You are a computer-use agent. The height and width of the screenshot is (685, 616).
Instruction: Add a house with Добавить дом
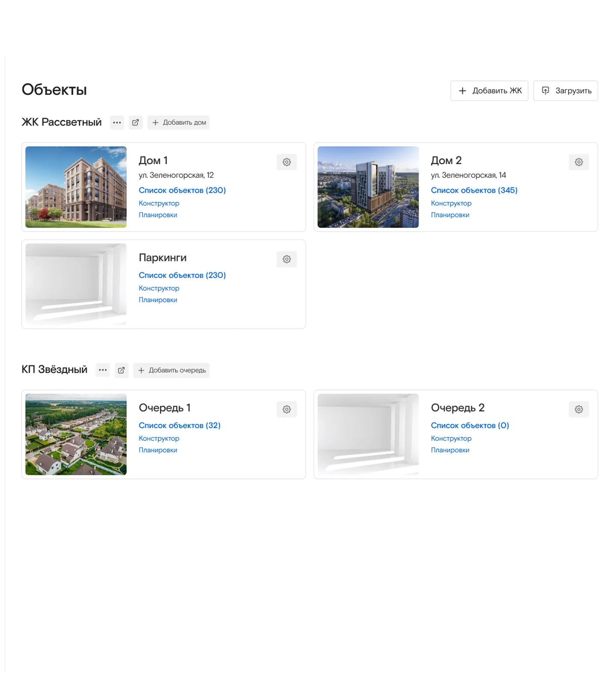[179, 122]
